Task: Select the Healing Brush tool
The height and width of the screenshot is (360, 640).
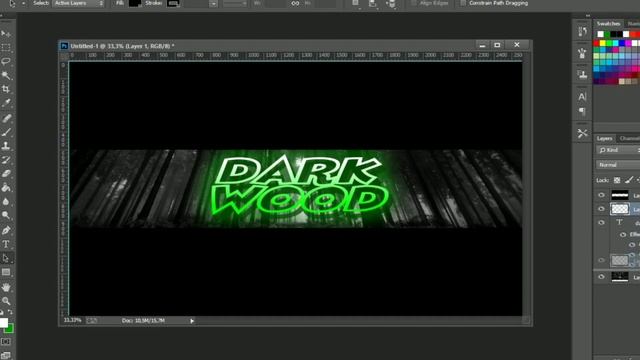Action: [6, 118]
